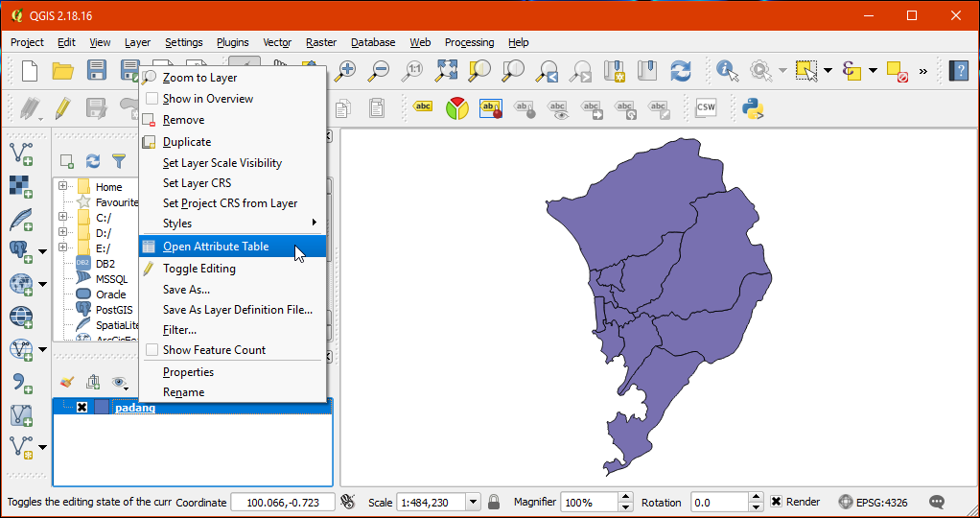The height and width of the screenshot is (518, 980).
Task: Click the Filter... context menu entry
Action: pos(232,330)
